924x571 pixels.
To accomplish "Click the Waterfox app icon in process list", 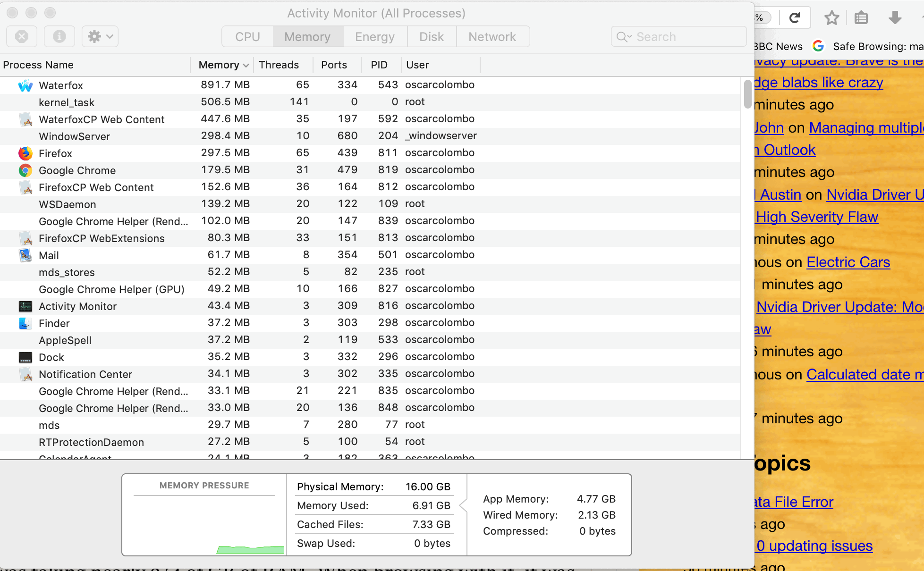I will (25, 85).
